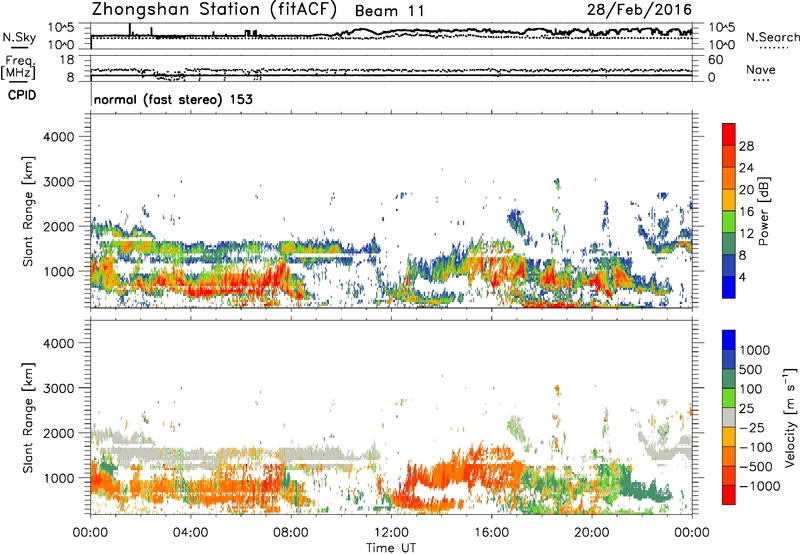Viewport: 800px width, 554px height.
Task: Click the '20:00' time axis tick label
Action: [592, 533]
